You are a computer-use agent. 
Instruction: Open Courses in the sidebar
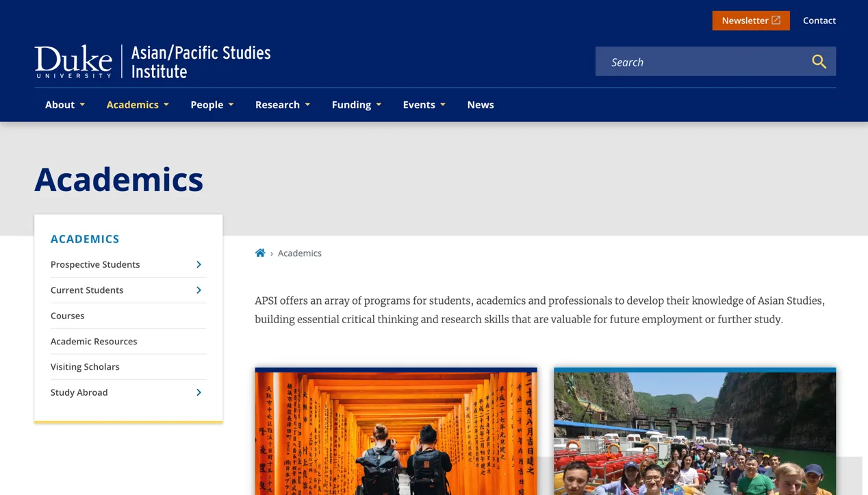pyautogui.click(x=68, y=316)
